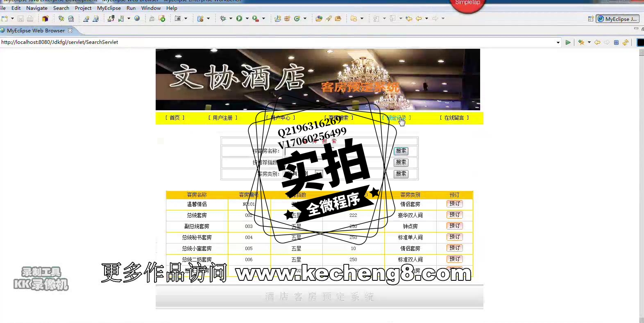Image resolution: width=644 pixels, height=323 pixels.
Task: Click the browser Back yellow arrow
Action: click(597, 42)
